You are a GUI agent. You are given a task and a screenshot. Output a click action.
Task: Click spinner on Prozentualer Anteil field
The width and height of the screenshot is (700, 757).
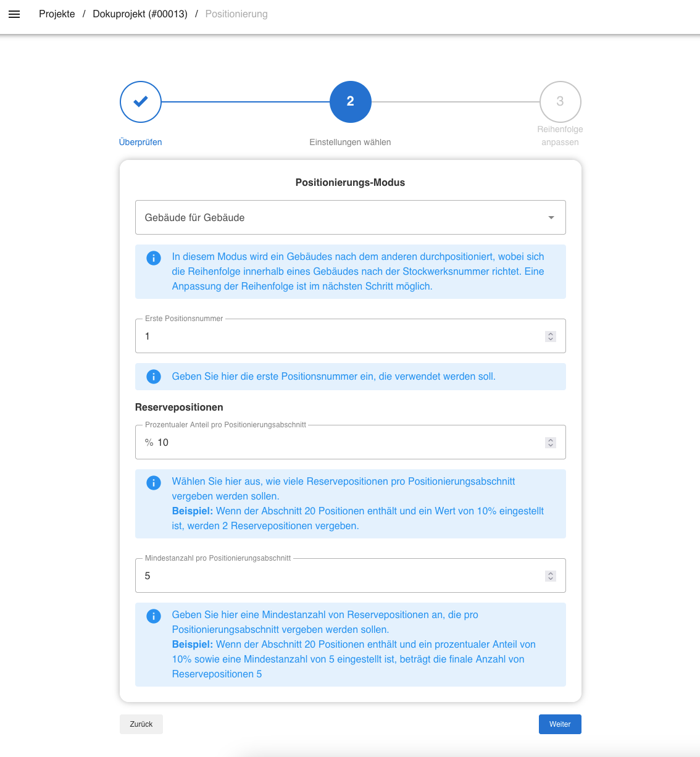(x=551, y=443)
